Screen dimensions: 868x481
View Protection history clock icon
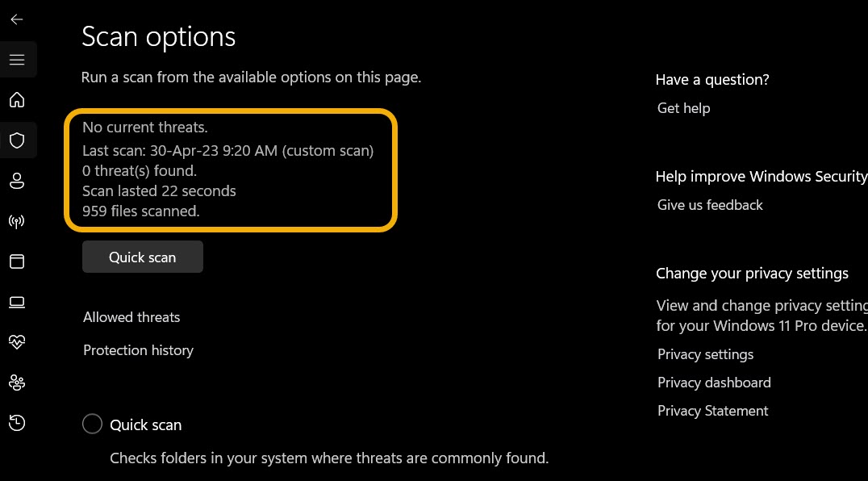click(x=17, y=423)
